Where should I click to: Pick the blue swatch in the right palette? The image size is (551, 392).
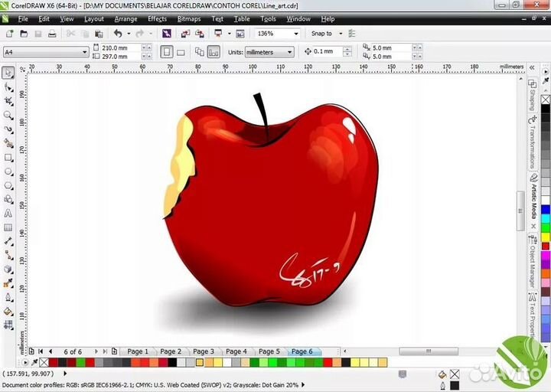point(546,209)
